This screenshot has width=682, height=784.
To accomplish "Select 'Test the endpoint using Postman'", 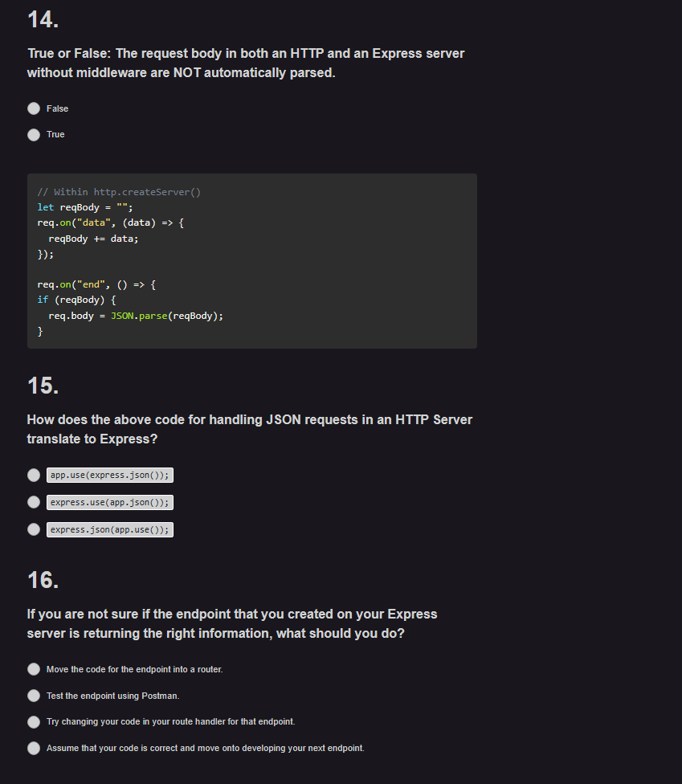I will (x=34, y=695).
